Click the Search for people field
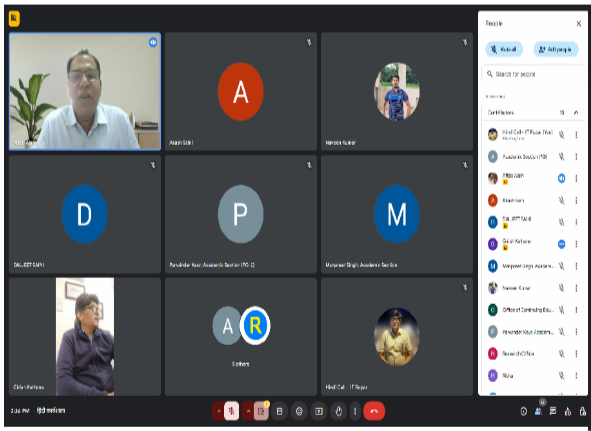Image resolution: width=591 pixels, height=431 pixels. 533,74
